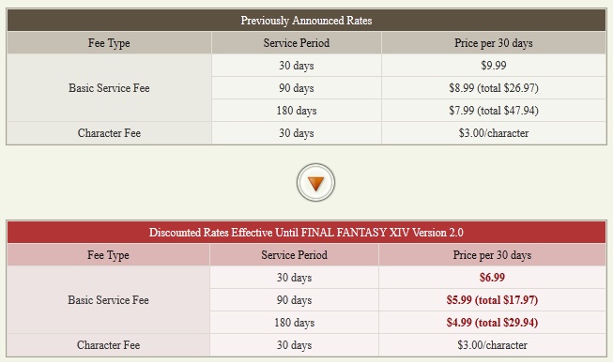Click Price per 30 days header in top table

pyautogui.click(x=494, y=43)
